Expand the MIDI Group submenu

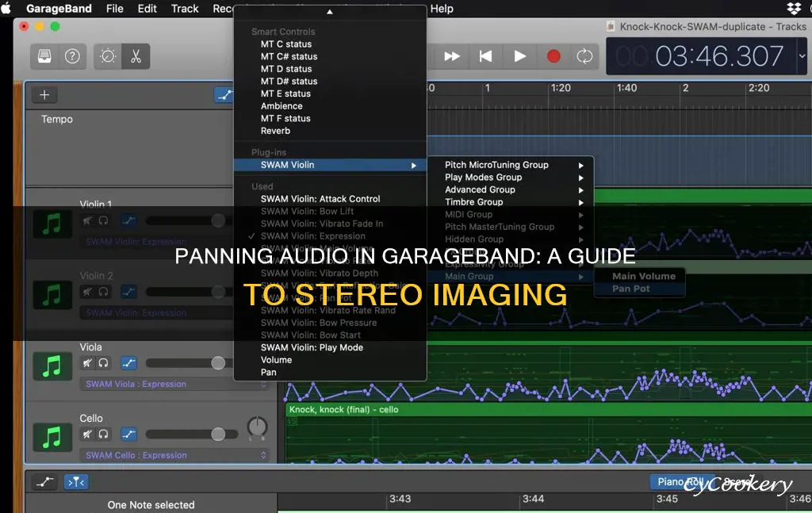(511, 214)
